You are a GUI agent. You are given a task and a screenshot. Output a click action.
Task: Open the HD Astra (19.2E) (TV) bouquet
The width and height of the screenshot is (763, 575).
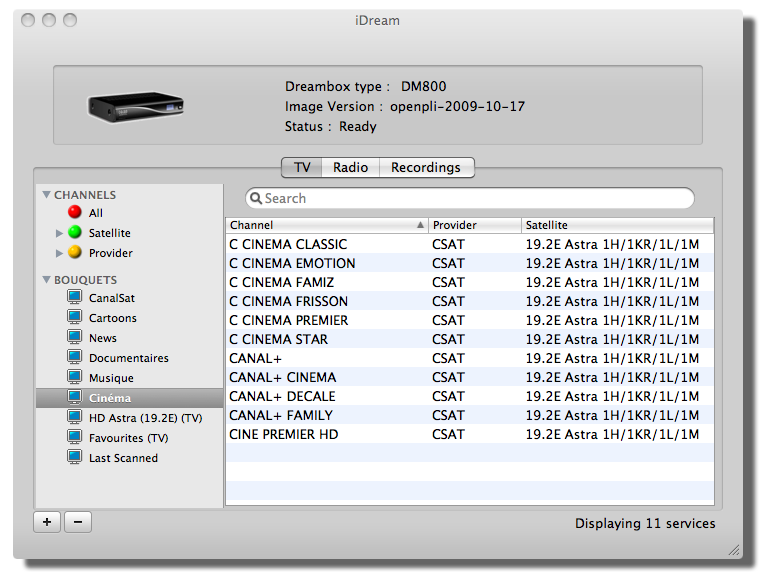[145, 418]
